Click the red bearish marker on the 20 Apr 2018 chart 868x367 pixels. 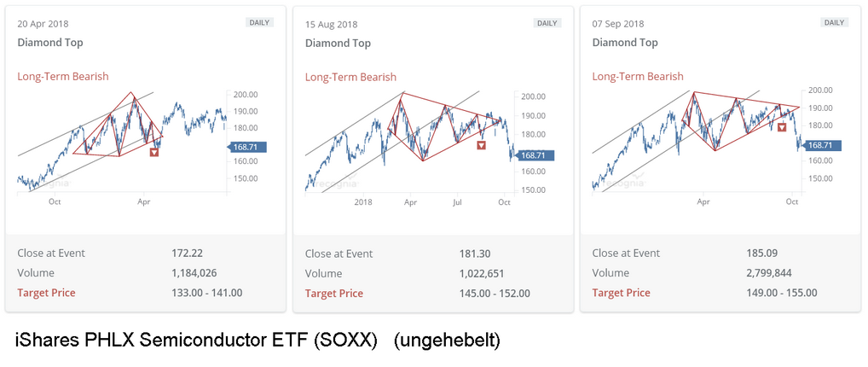[x=154, y=152]
